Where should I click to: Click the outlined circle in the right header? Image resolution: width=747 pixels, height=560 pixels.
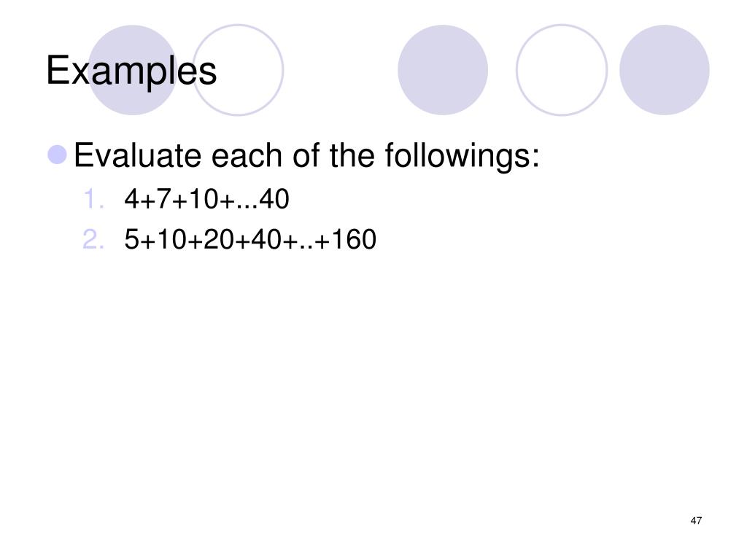pyautogui.click(x=562, y=70)
